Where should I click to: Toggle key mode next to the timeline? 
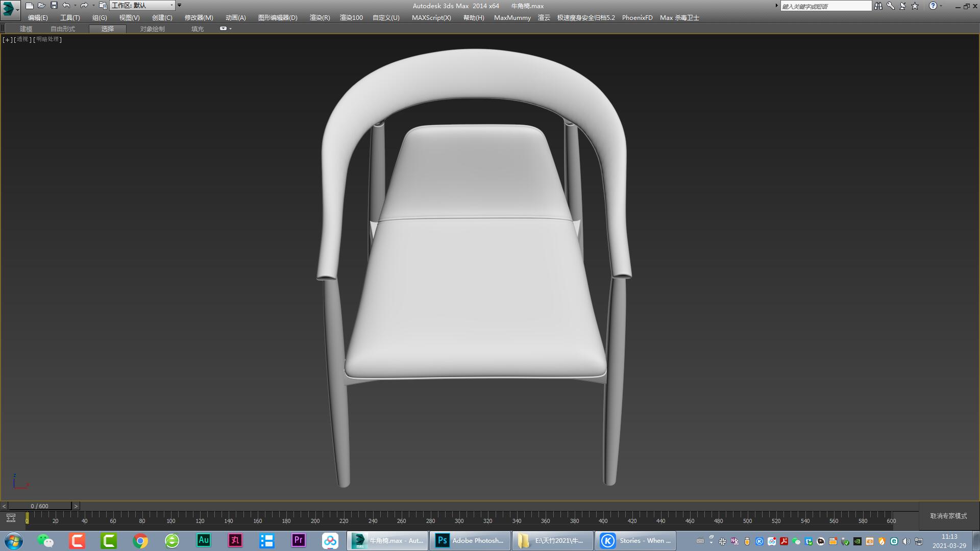pyautogui.click(x=11, y=517)
